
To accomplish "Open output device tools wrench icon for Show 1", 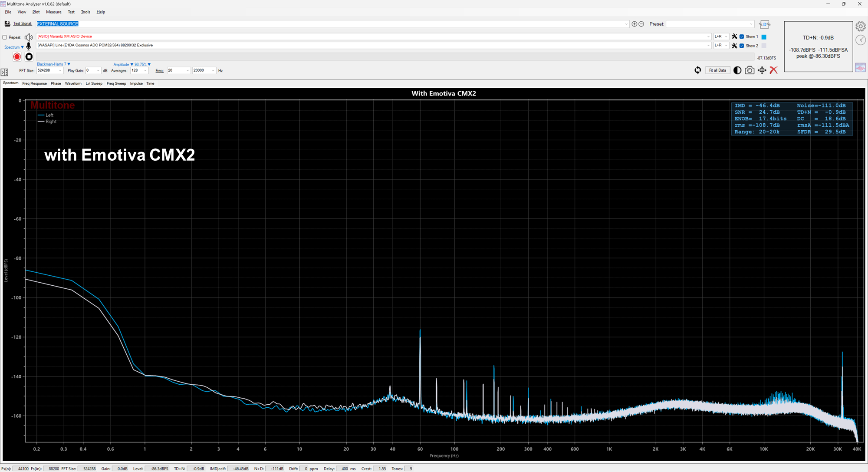I will point(734,36).
